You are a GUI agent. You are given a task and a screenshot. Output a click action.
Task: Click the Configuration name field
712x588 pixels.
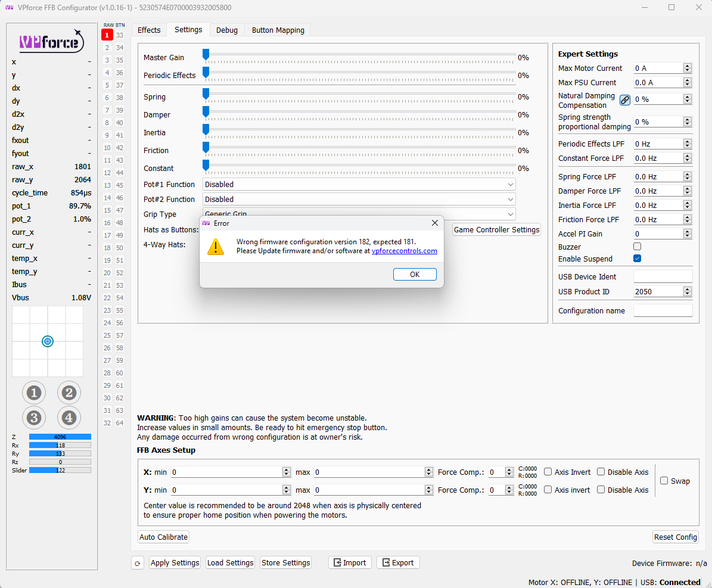[x=663, y=310]
